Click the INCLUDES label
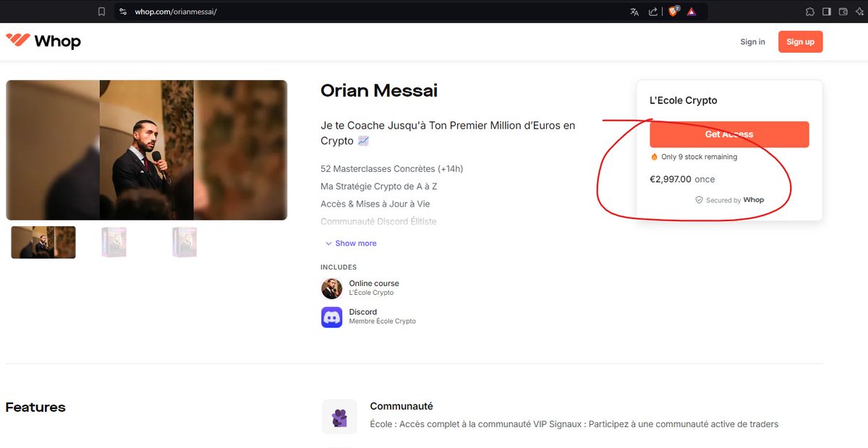Screen dimensions: 868x448 [x=339, y=267]
